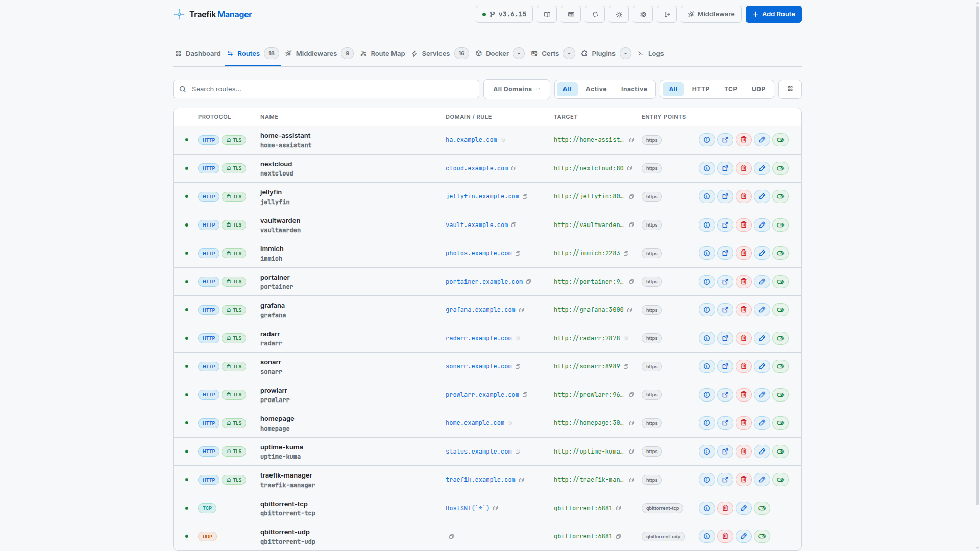Screen dimensions: 980x551
Task: Filter routes by TCP protocol
Action: tap(731, 89)
